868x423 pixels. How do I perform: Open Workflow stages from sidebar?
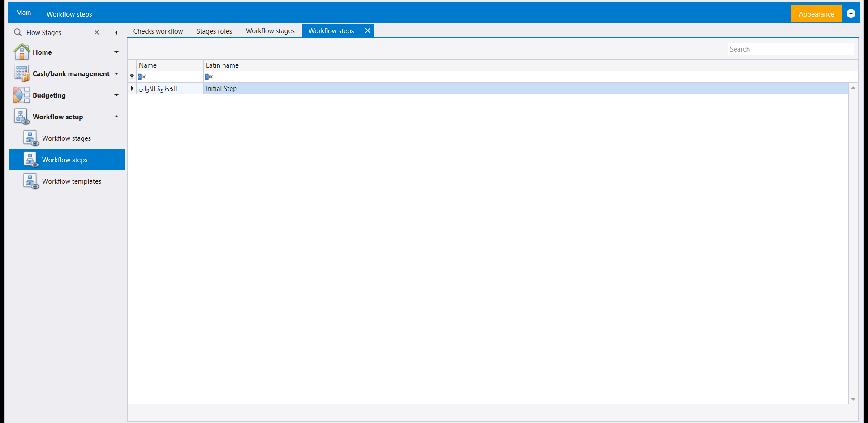[66, 138]
